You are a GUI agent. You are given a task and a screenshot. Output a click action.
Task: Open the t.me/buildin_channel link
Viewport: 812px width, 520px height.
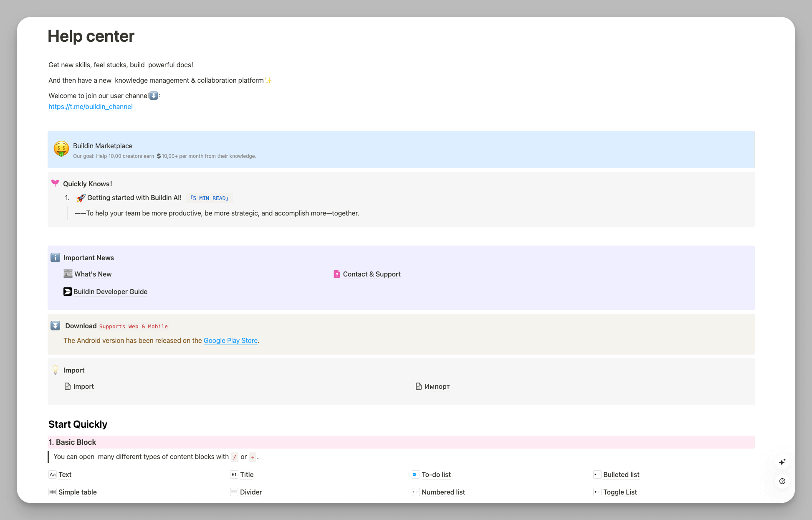point(91,107)
